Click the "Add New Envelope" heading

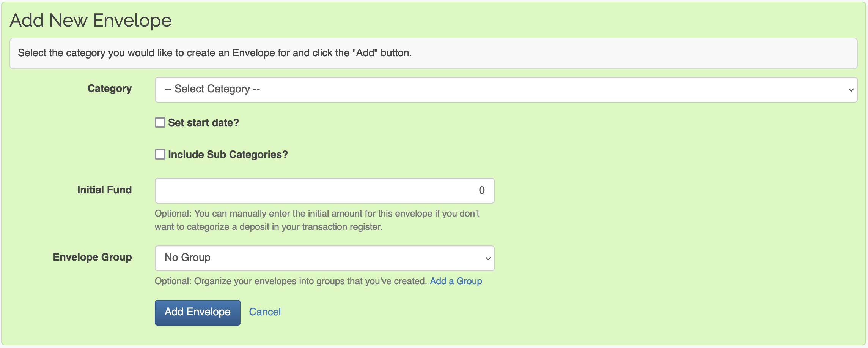(91, 21)
